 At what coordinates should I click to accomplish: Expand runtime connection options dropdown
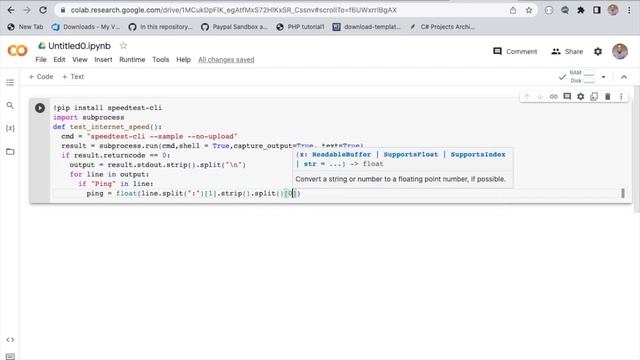pyautogui.click(x=603, y=77)
